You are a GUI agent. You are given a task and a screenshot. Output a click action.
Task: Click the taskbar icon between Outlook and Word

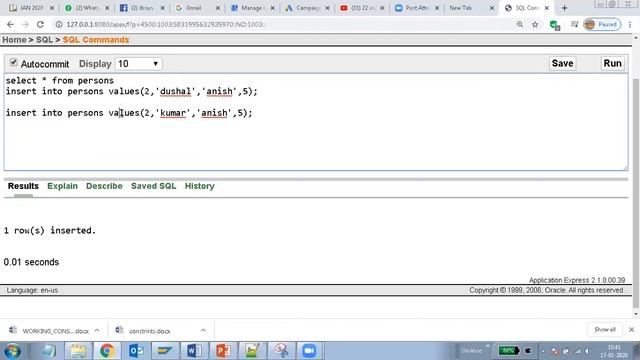(x=165, y=351)
